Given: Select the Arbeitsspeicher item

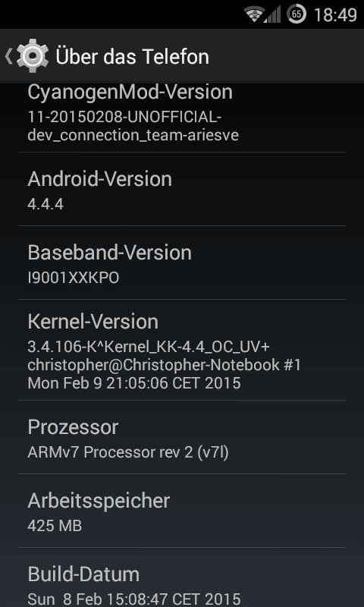Looking at the screenshot, I should [x=182, y=511].
